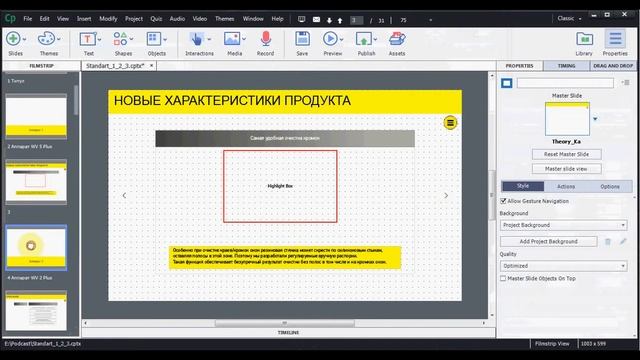The image size is (640, 360).
Task: Expand the Slides dropdown arrow
Action: coord(24,40)
